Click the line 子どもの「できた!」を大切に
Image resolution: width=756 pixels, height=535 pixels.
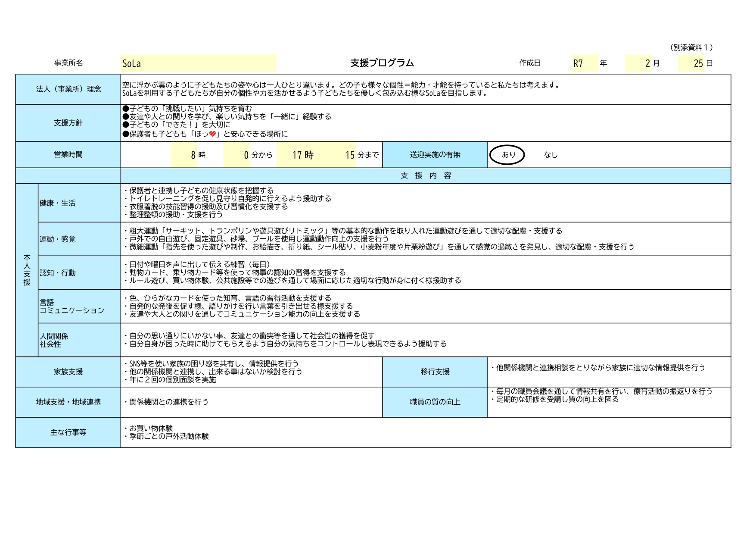click(x=176, y=125)
